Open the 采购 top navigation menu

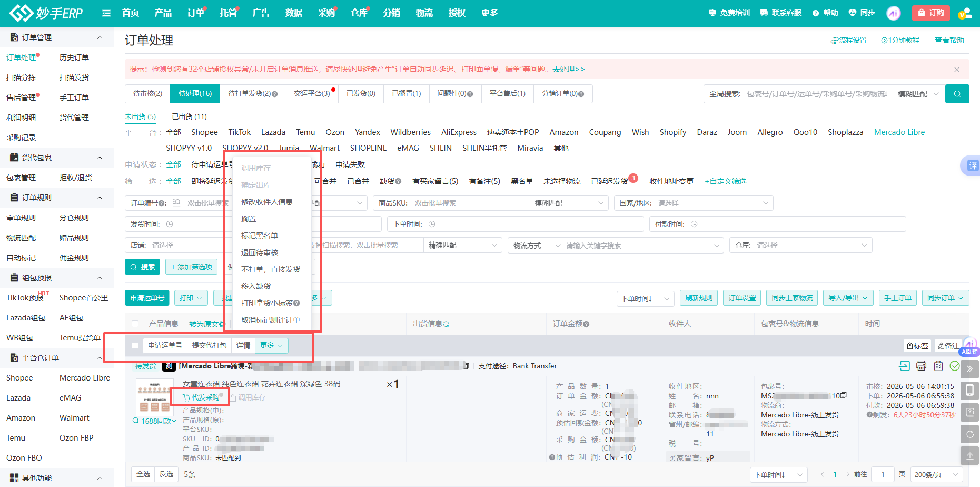click(326, 13)
